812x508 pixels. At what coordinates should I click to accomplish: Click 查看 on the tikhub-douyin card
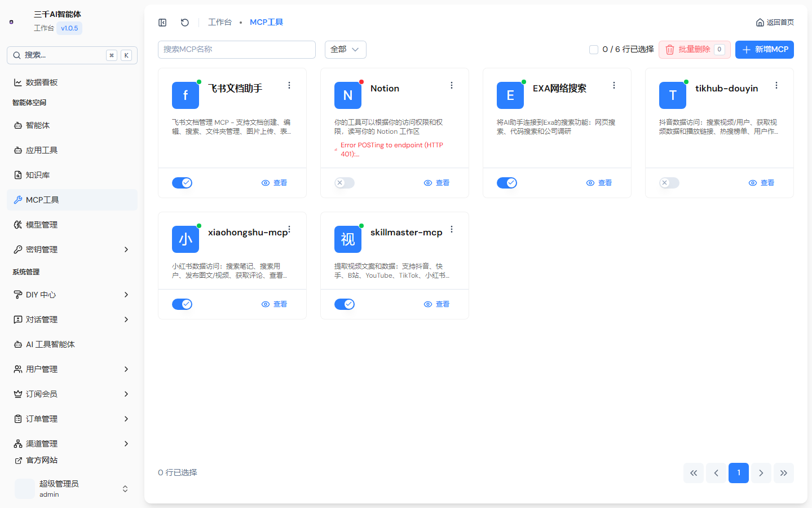pyautogui.click(x=762, y=183)
